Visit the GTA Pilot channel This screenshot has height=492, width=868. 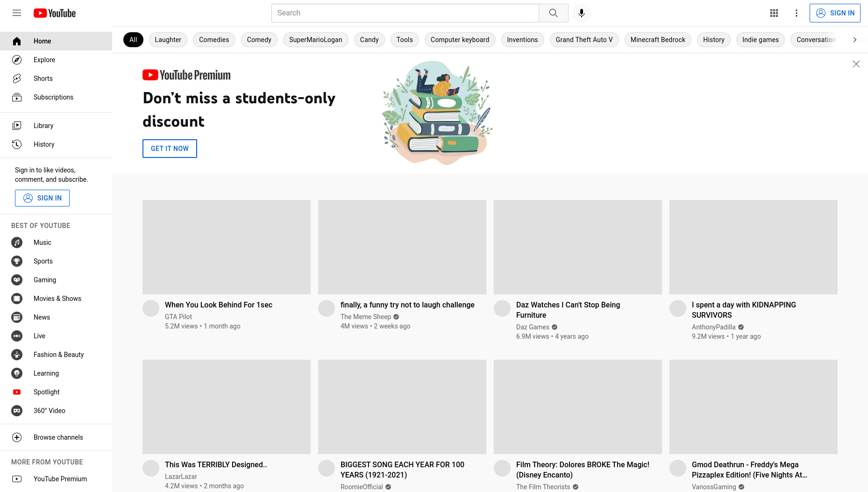(x=178, y=317)
